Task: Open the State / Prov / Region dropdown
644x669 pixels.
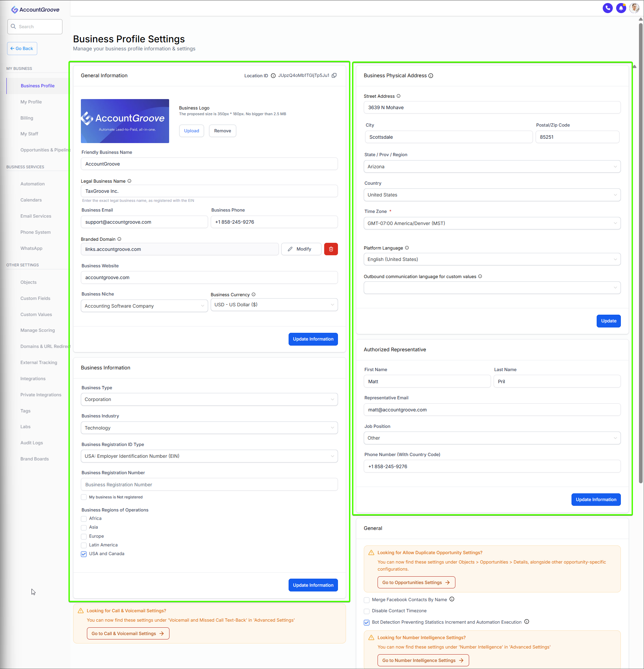Action: tap(492, 167)
